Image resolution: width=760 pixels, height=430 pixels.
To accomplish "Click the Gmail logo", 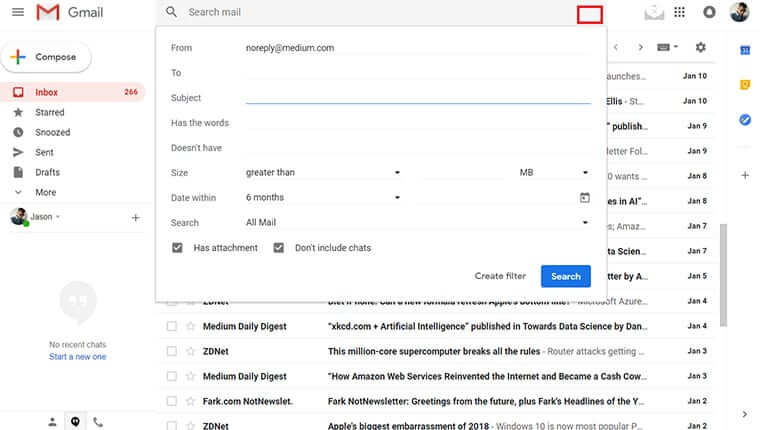I will (70, 12).
